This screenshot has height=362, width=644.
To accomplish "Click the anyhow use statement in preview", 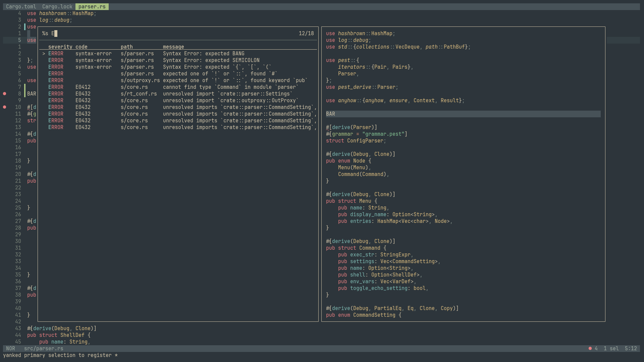I will click(x=395, y=101).
